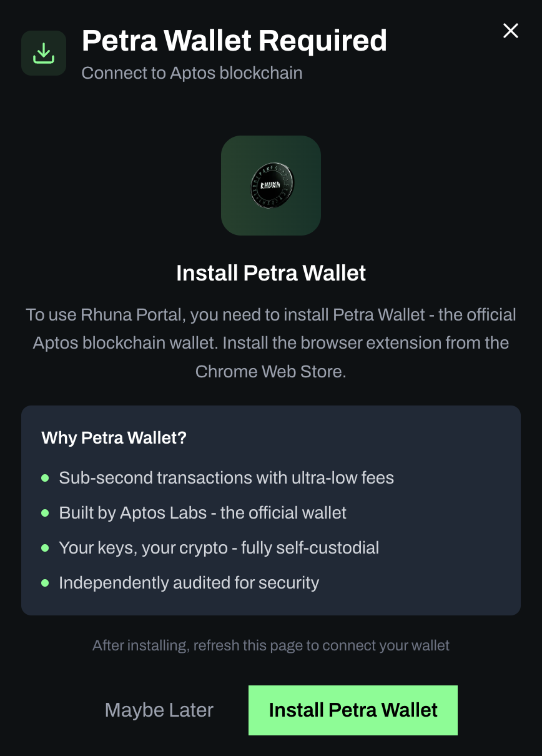Click bullet dot beside Sub-second transactions
542x756 pixels.
(x=45, y=478)
